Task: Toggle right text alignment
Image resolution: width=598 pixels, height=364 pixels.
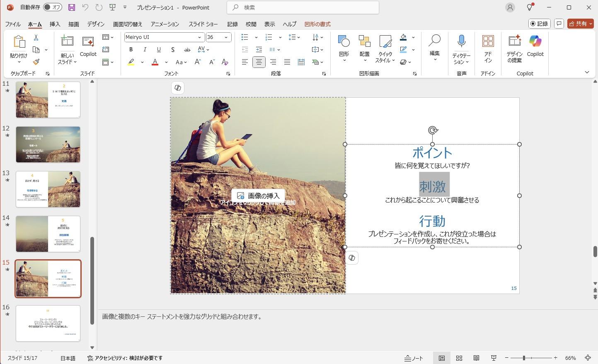Action: [x=273, y=62]
